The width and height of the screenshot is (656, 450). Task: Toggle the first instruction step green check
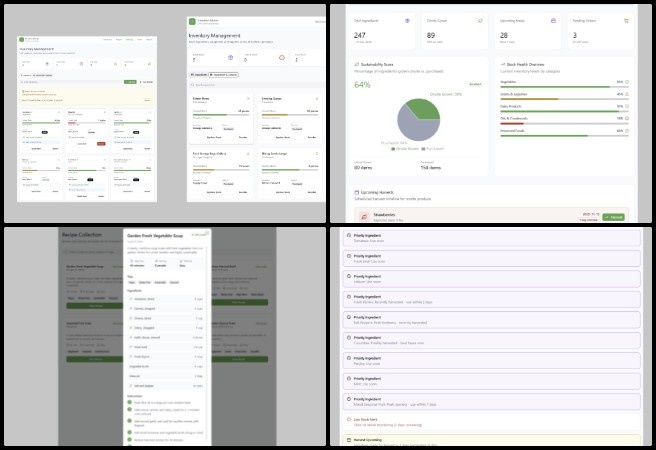coord(131,401)
